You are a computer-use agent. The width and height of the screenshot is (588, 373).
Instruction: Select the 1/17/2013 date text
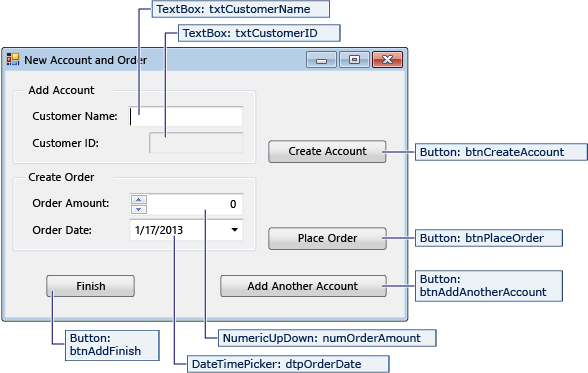pos(159,230)
